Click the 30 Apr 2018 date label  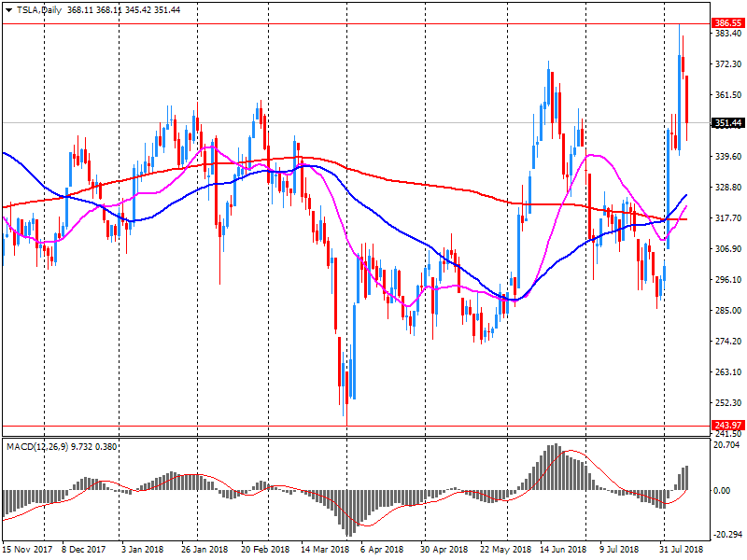tap(444, 550)
